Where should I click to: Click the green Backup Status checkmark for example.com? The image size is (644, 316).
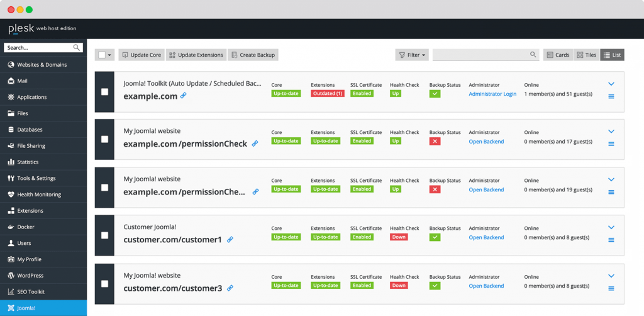tap(435, 94)
